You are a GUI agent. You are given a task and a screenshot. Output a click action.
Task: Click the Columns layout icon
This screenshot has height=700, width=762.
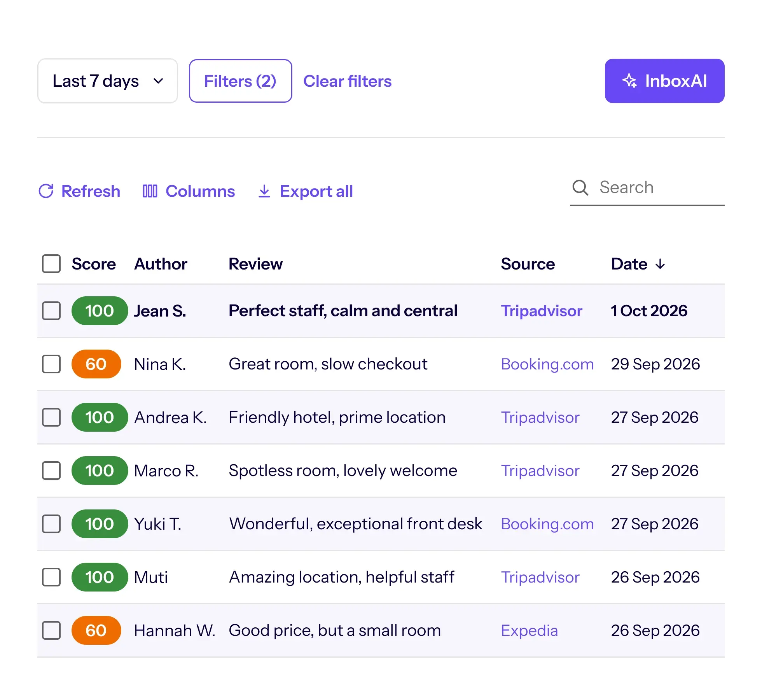150,191
